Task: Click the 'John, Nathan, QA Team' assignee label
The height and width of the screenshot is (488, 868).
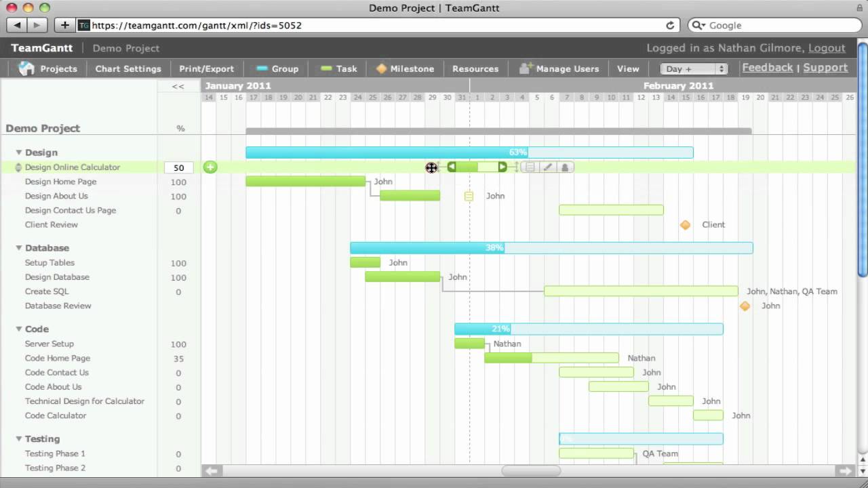Action: coord(792,291)
